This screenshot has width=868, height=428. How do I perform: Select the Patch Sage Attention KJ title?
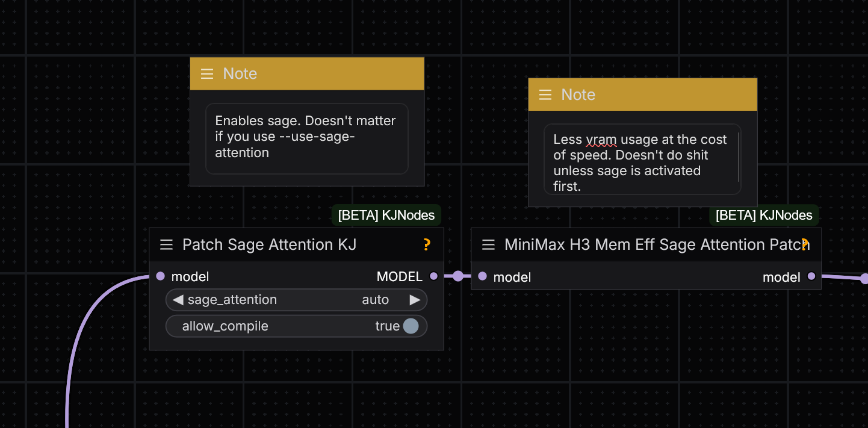pyautogui.click(x=270, y=244)
